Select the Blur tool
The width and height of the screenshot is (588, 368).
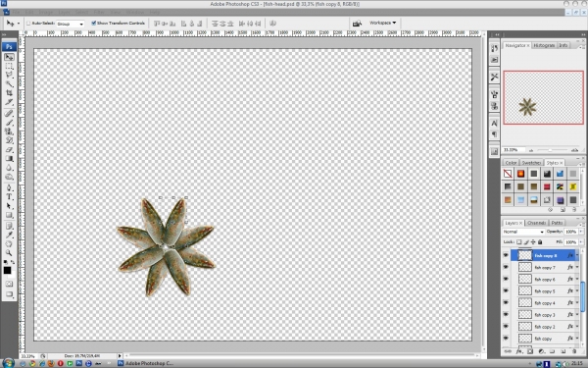point(9,168)
